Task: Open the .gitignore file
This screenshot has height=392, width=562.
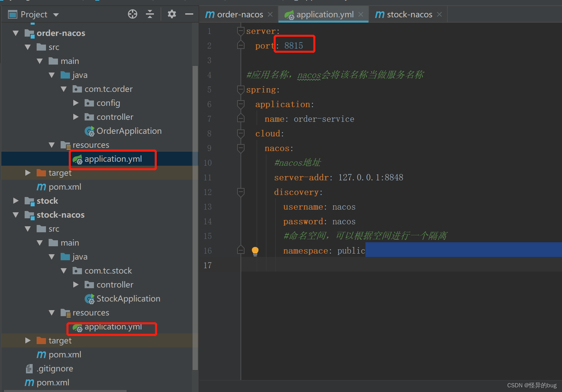Action: pos(55,369)
